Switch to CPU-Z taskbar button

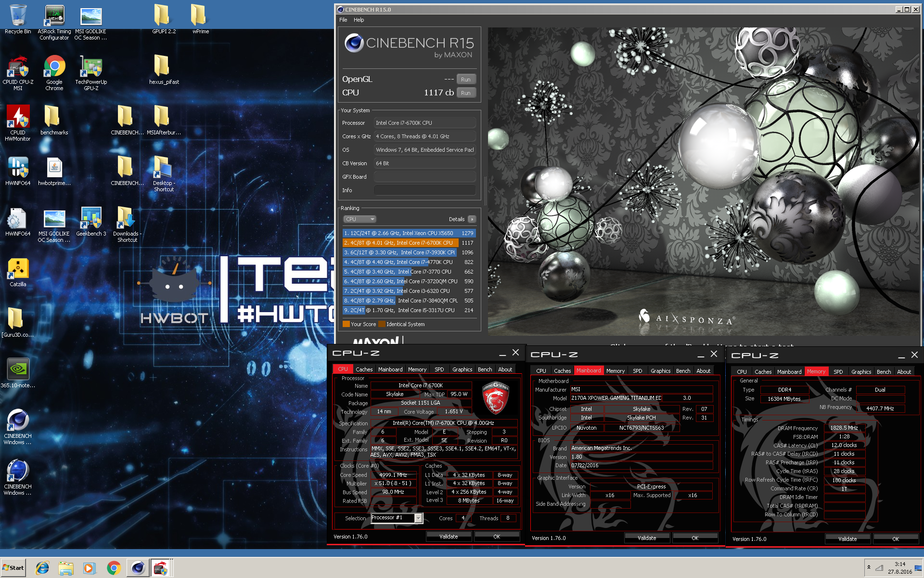tap(161, 568)
